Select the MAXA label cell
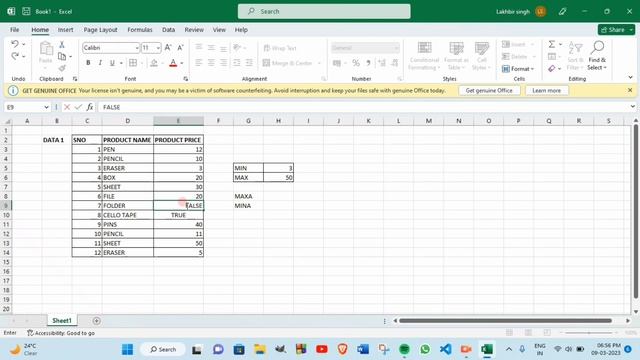Image resolution: width=640 pixels, height=360 pixels. 248,196
